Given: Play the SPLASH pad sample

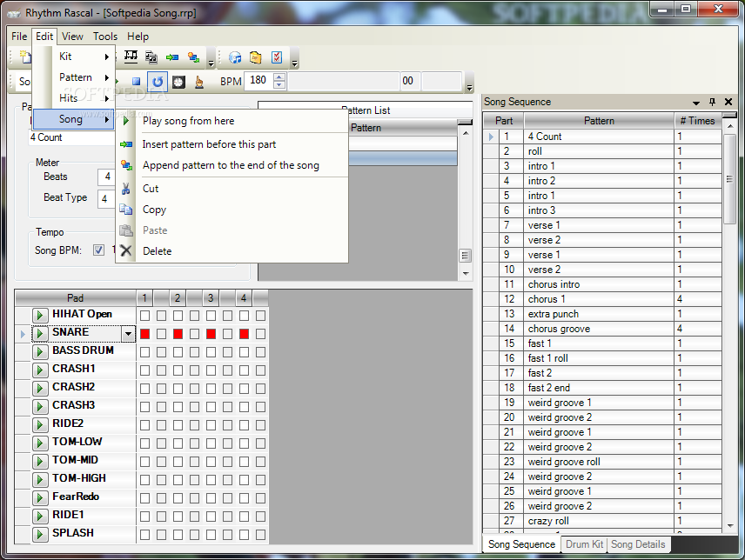Looking at the screenshot, I should point(40,535).
